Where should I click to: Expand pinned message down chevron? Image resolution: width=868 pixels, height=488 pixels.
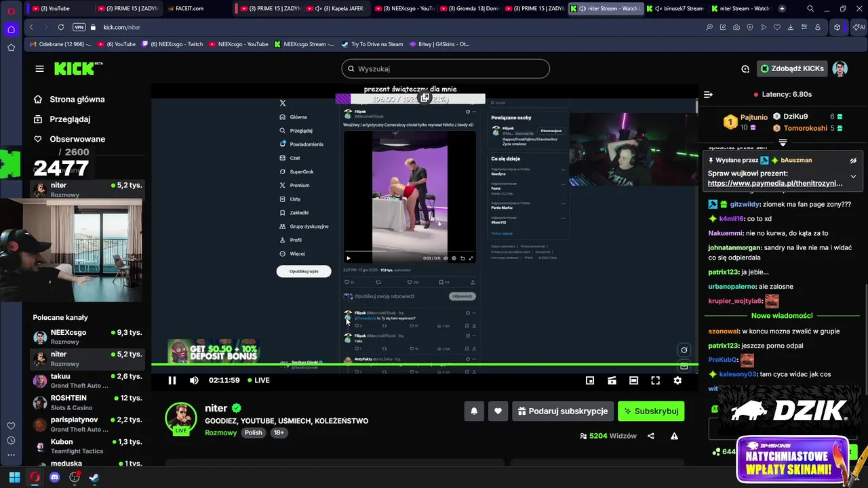click(853, 176)
